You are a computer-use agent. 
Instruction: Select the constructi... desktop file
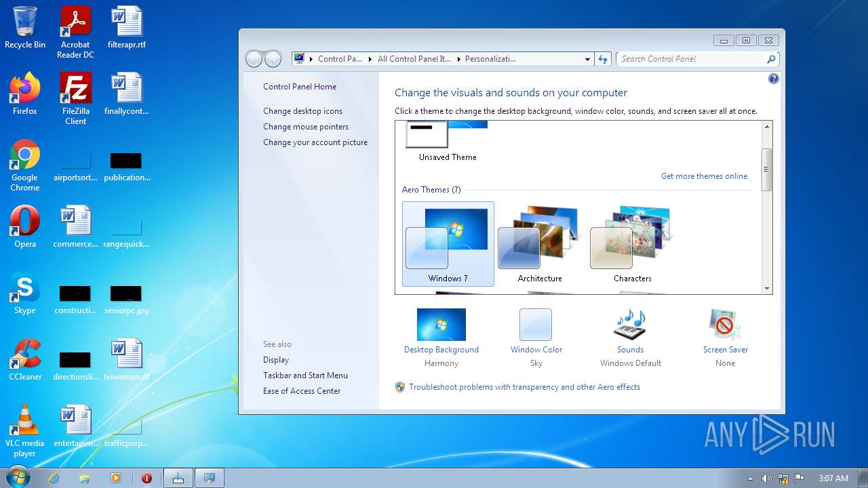76,301
